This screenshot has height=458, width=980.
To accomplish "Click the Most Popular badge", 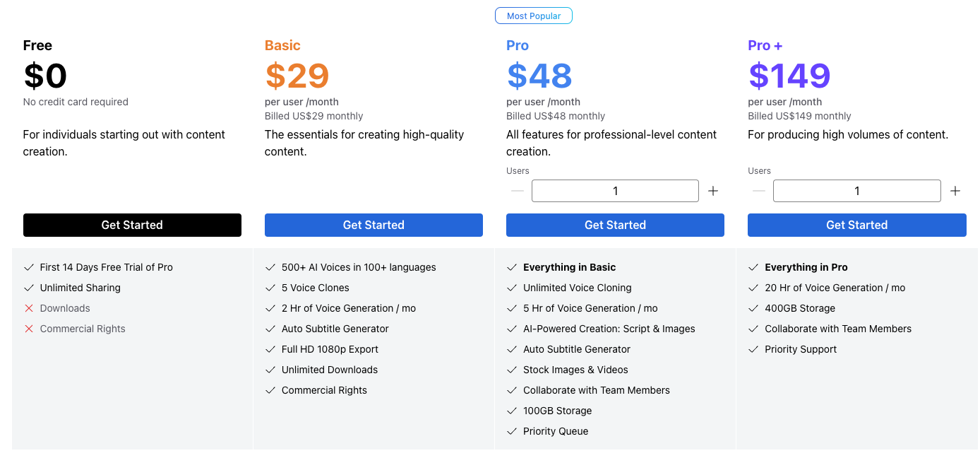I will tap(534, 16).
